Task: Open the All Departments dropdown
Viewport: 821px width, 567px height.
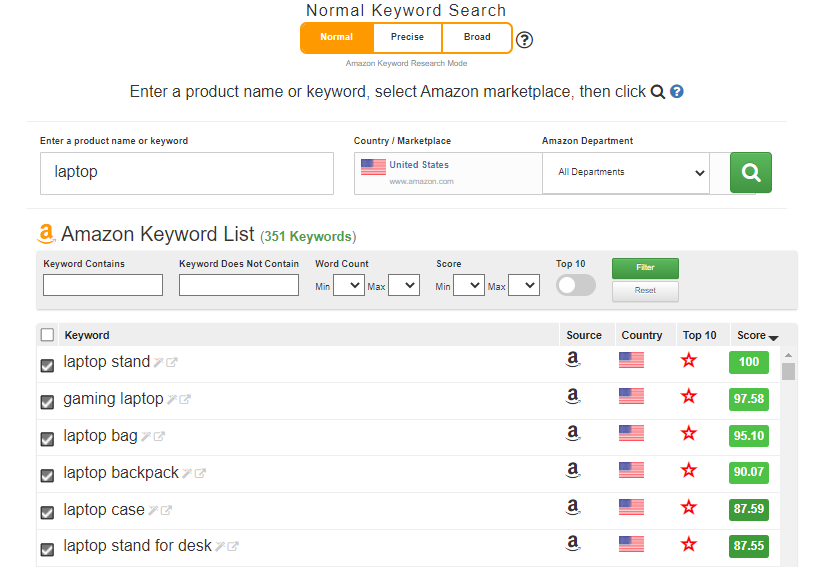Action: [626, 172]
